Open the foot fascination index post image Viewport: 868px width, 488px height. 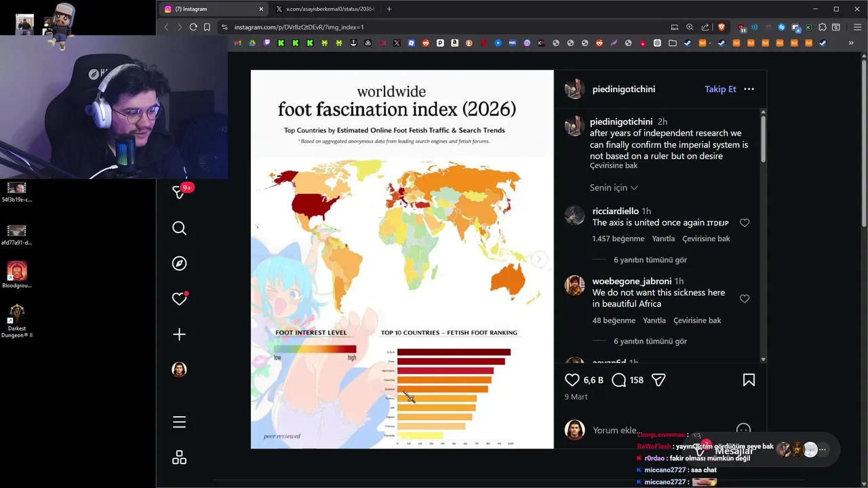tap(402, 259)
